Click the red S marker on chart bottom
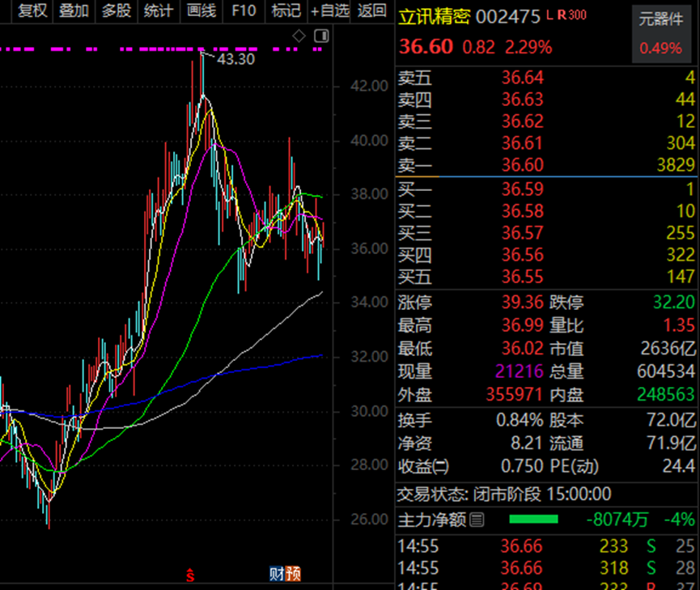 click(190, 575)
